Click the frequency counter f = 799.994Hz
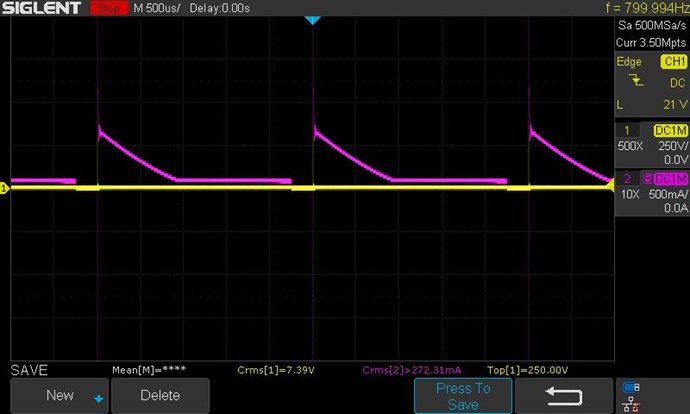690x414 pixels. pyautogui.click(x=647, y=8)
